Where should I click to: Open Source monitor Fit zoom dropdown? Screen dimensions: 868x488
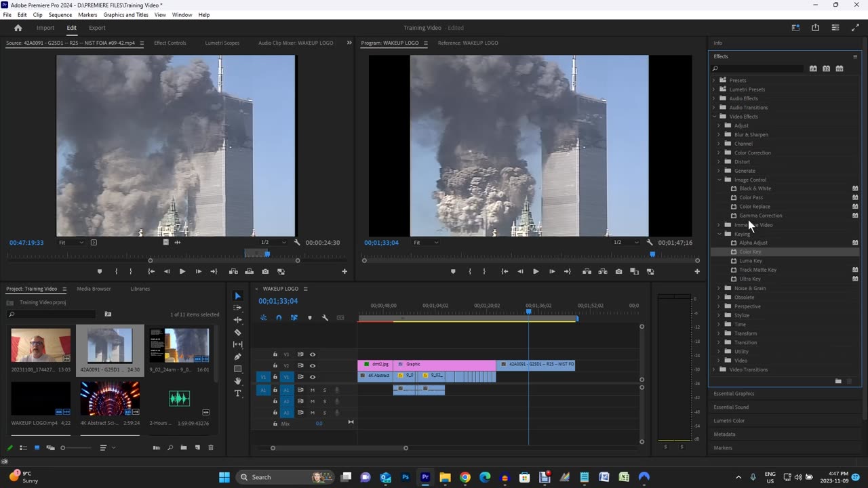[x=71, y=243]
